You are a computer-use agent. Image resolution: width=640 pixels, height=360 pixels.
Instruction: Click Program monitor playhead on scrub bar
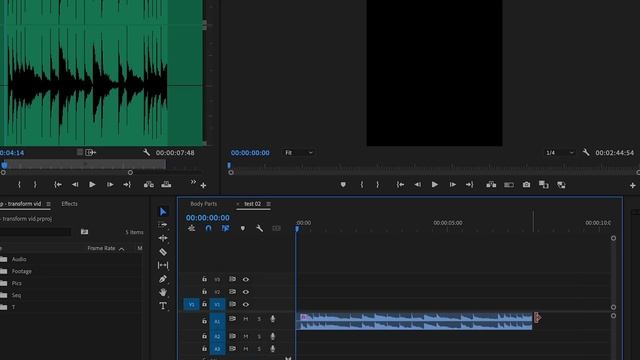(x=229, y=165)
